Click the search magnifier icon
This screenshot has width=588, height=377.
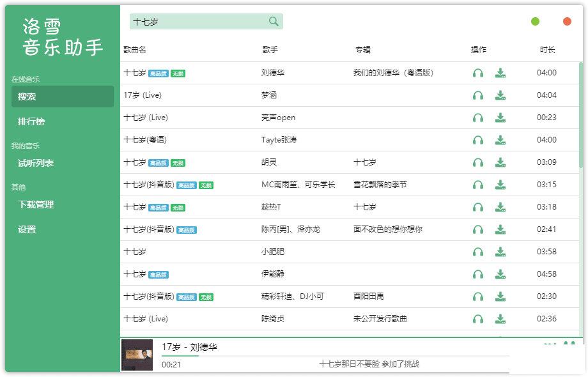click(x=274, y=22)
